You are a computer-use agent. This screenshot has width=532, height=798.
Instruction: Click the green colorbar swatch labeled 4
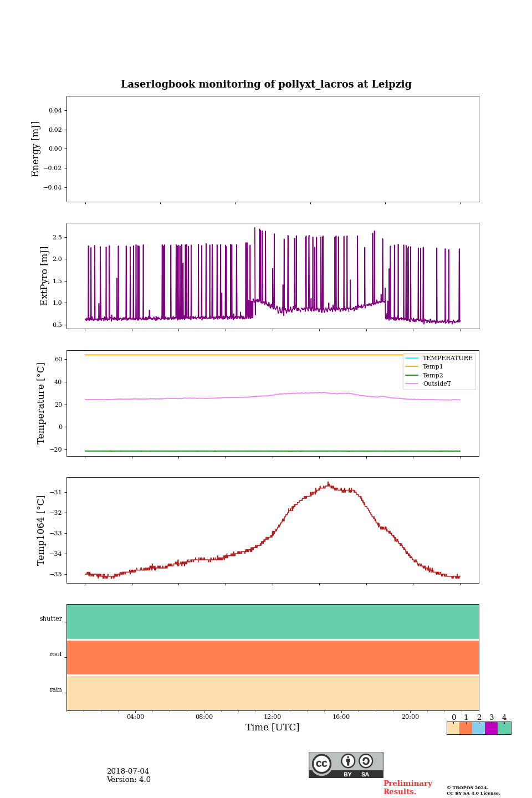504,728
